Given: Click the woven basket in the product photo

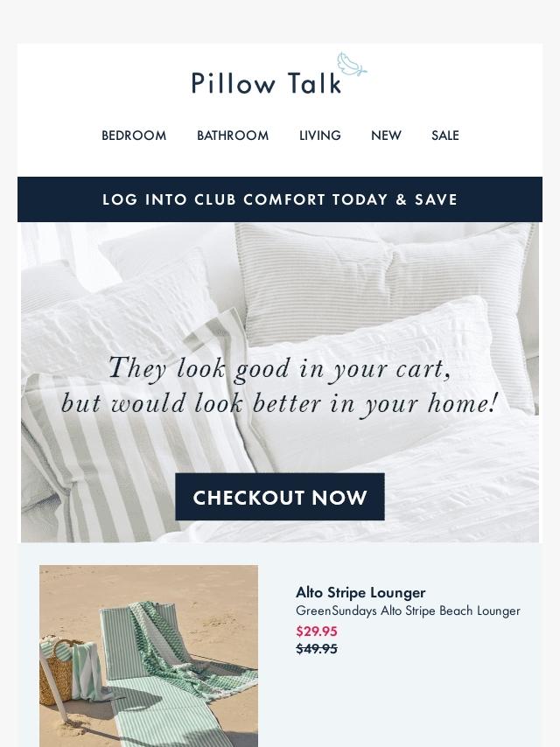Looking at the screenshot, I should [57, 670].
